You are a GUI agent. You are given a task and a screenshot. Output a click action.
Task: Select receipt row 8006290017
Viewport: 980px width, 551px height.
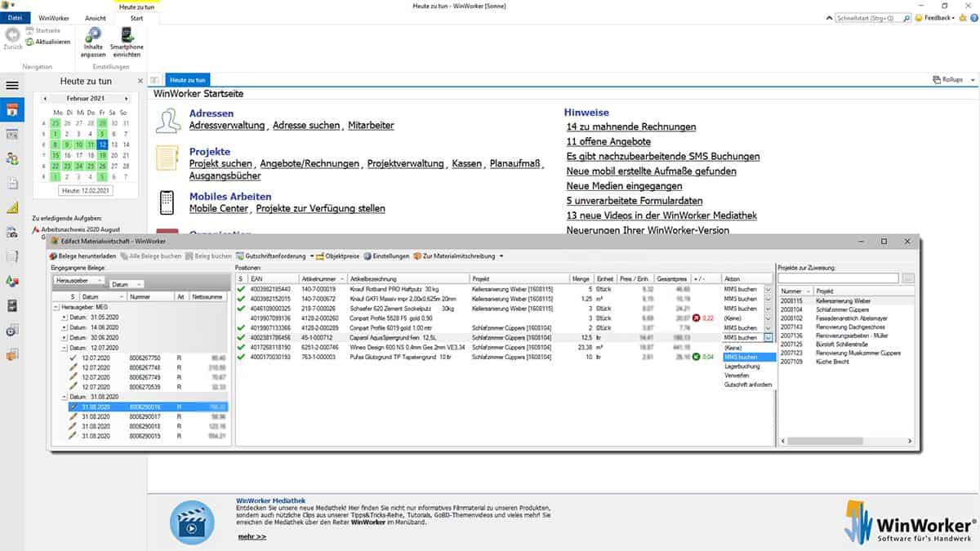pyautogui.click(x=148, y=415)
